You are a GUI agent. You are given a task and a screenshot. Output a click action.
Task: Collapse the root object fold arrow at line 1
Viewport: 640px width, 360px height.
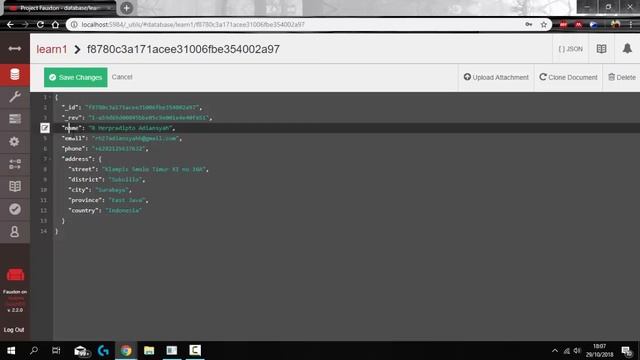click(x=50, y=97)
